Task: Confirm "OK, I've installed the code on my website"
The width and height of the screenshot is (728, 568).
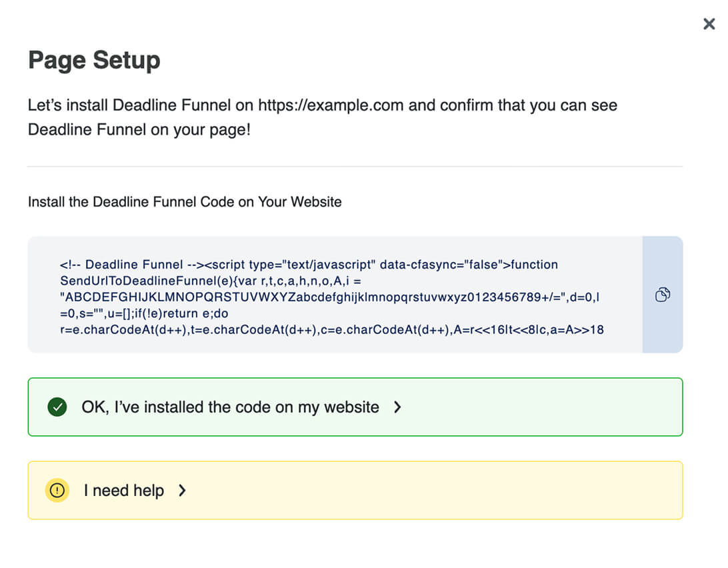Action: click(x=355, y=407)
